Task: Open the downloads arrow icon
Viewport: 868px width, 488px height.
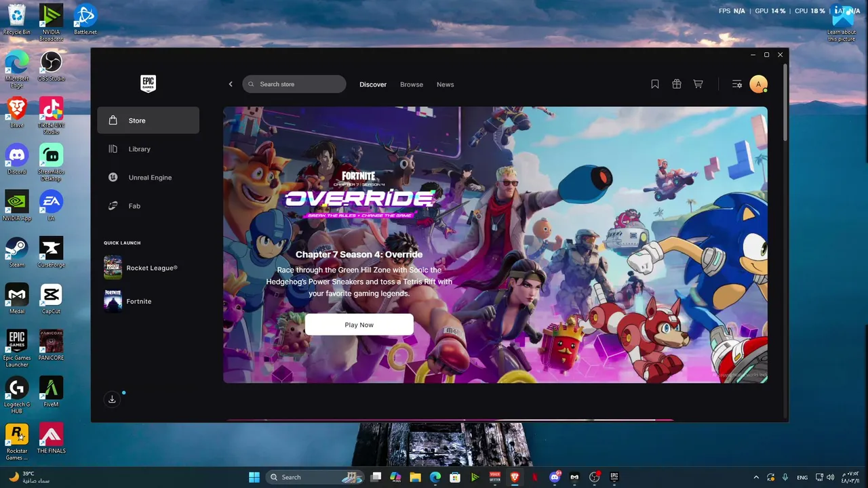Action: pos(113,399)
